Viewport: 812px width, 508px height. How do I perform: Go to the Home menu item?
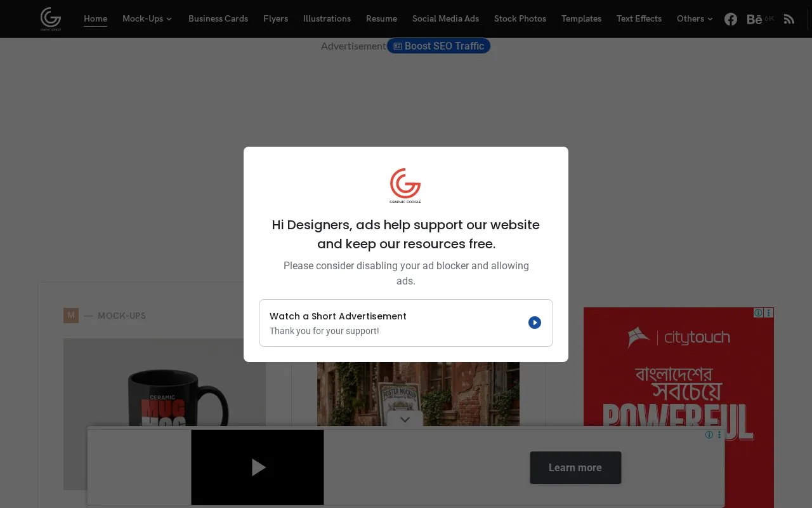[x=95, y=18]
